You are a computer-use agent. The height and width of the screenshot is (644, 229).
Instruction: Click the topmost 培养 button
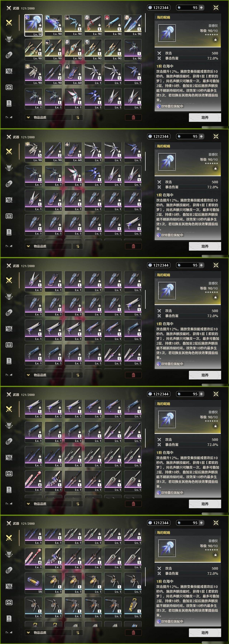[x=205, y=118]
